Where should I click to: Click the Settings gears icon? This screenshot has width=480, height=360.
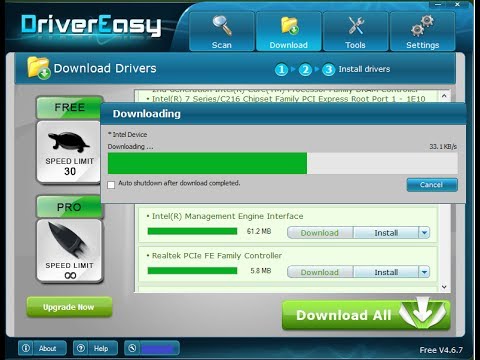[422, 25]
